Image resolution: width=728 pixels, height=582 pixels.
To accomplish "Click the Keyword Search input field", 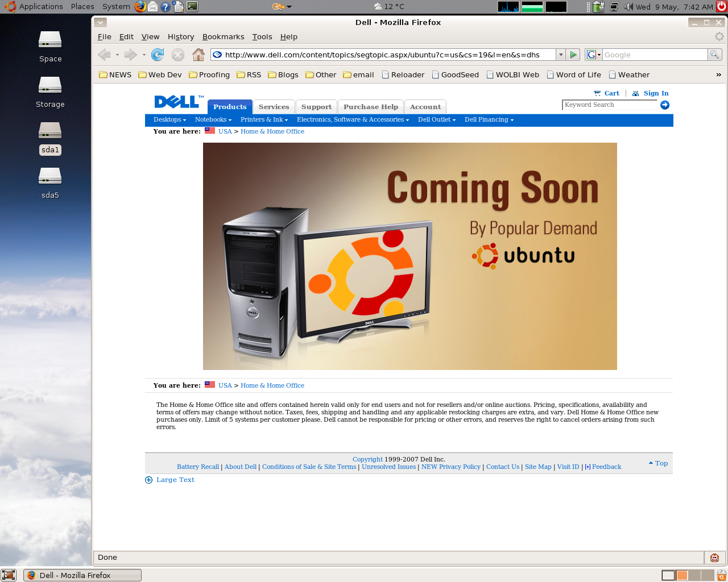I will 610,105.
